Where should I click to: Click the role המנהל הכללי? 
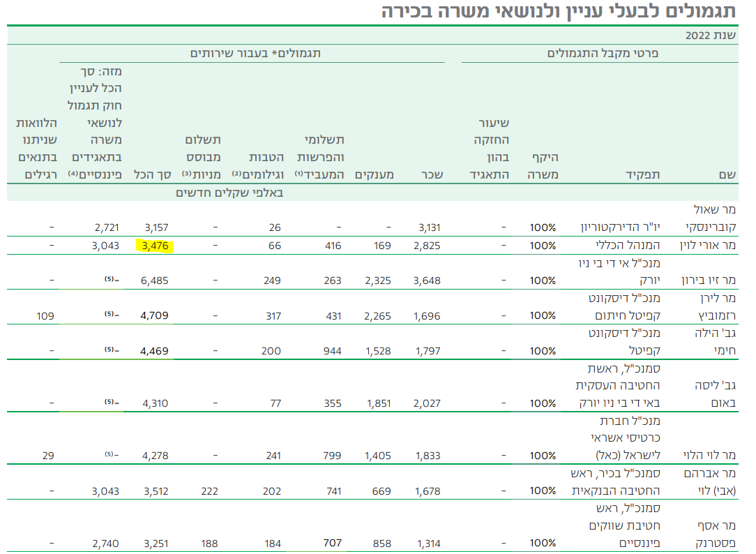[627, 246]
